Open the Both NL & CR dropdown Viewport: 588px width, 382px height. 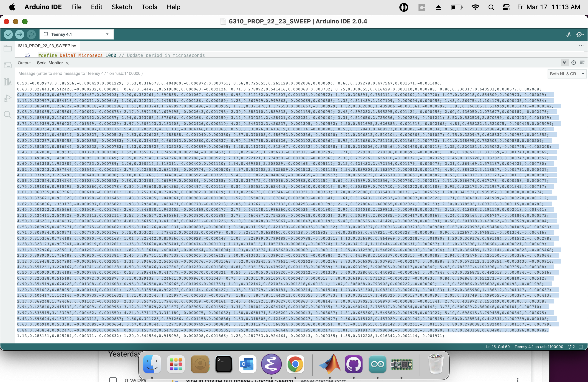click(566, 74)
